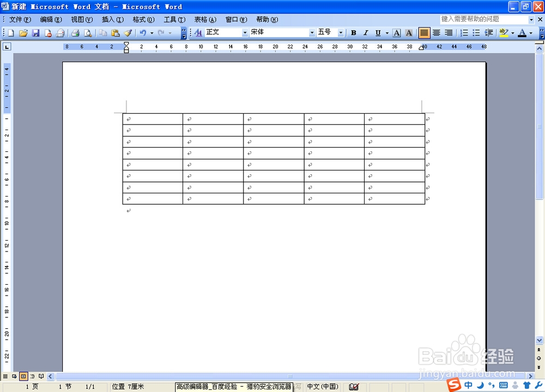Apply text highlight color
Image resolution: width=545 pixels, height=392 pixels.
point(504,33)
